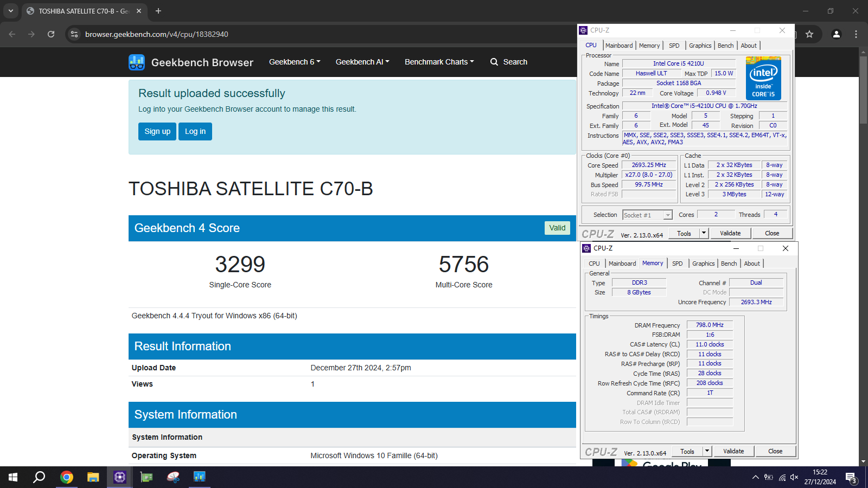Click Close button in upper CPU-Z
Image resolution: width=868 pixels, height=488 pixels.
point(772,233)
